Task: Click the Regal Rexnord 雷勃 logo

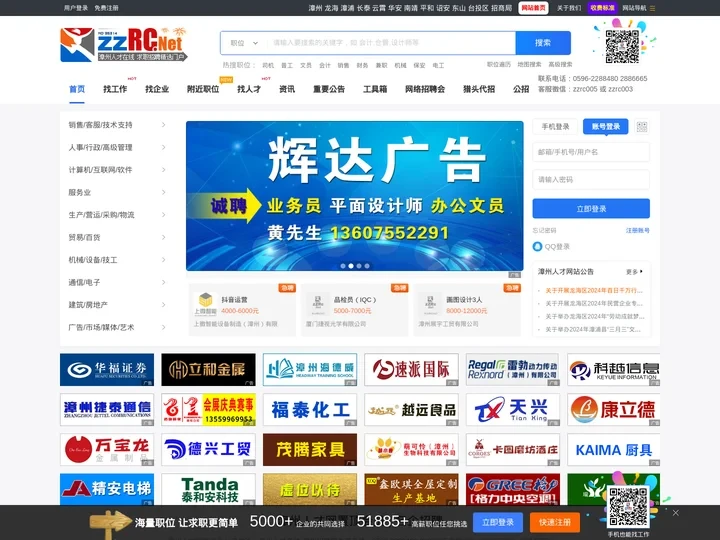Action: [513, 370]
